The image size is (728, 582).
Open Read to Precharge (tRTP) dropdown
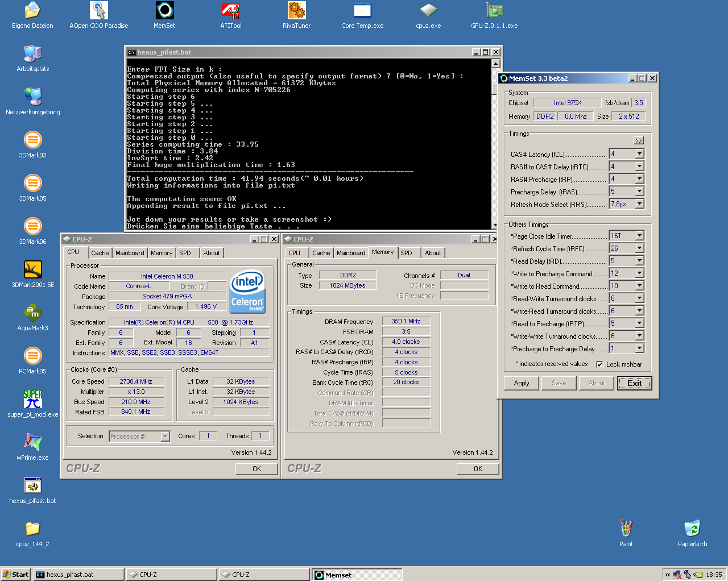pos(640,323)
